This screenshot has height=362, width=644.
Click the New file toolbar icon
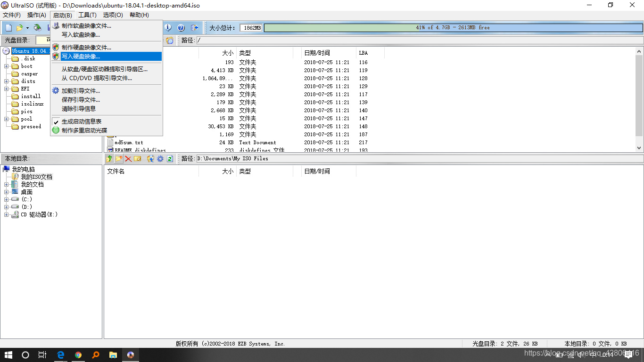[8, 28]
